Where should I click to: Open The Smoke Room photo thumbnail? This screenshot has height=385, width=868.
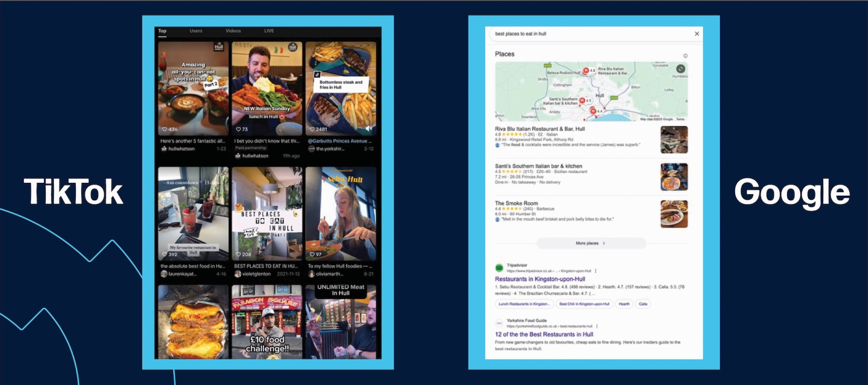click(674, 214)
